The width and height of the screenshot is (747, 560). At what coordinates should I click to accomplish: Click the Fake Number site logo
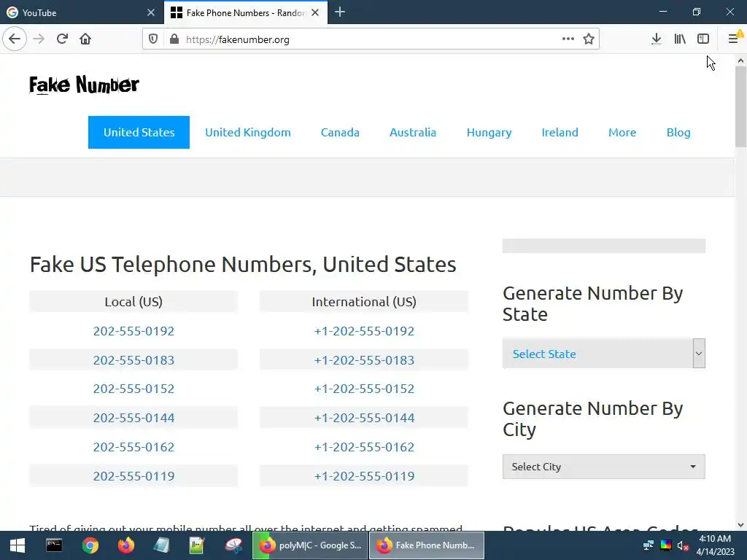tap(85, 85)
